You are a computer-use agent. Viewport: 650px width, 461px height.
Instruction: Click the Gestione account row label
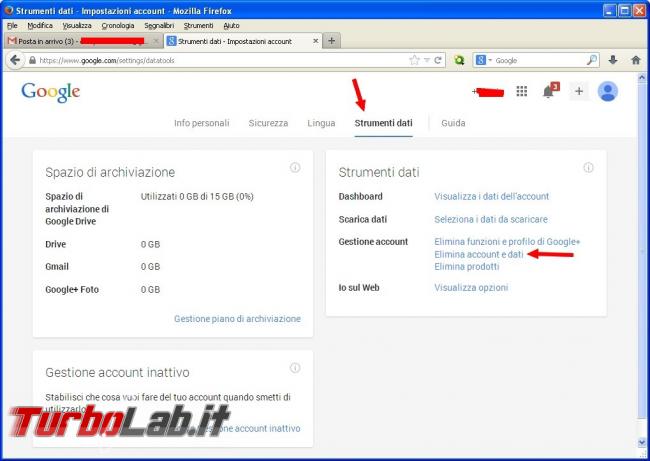pos(373,242)
